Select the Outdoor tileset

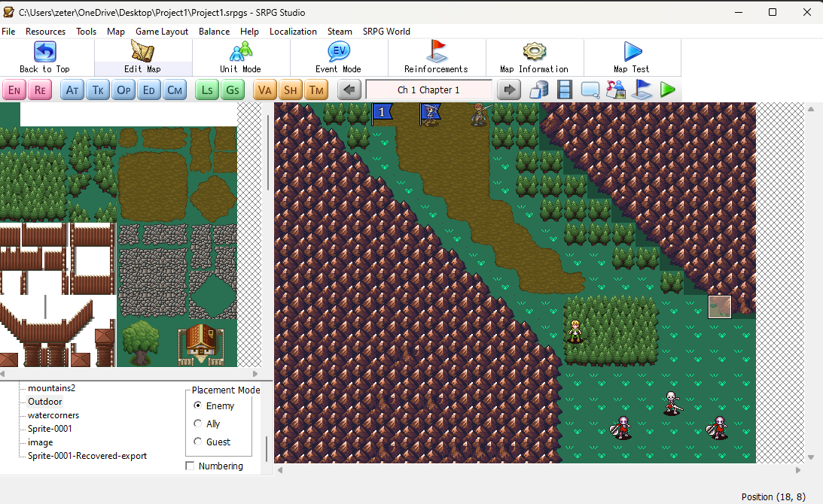tap(44, 402)
